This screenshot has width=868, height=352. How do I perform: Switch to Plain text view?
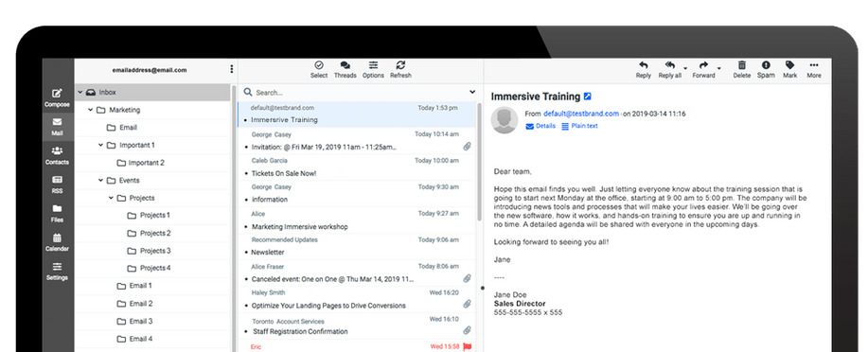point(579,126)
